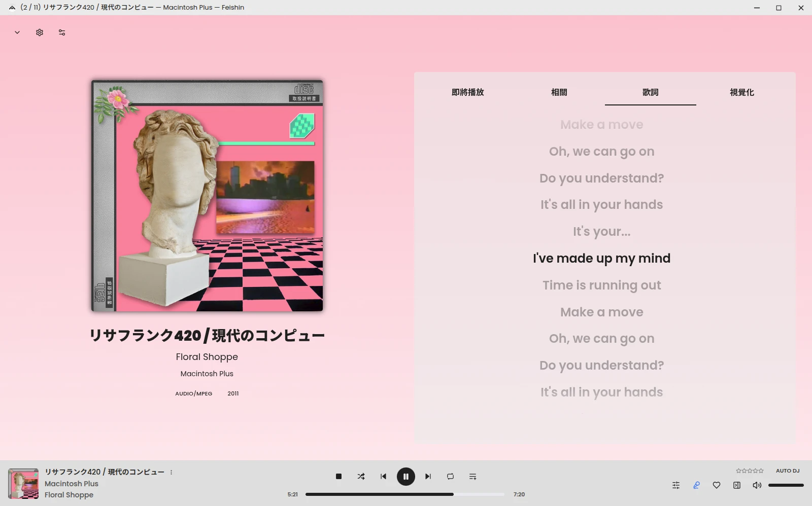Toggle shuffle mode
Viewport: 812px width, 506px height.
point(361,477)
